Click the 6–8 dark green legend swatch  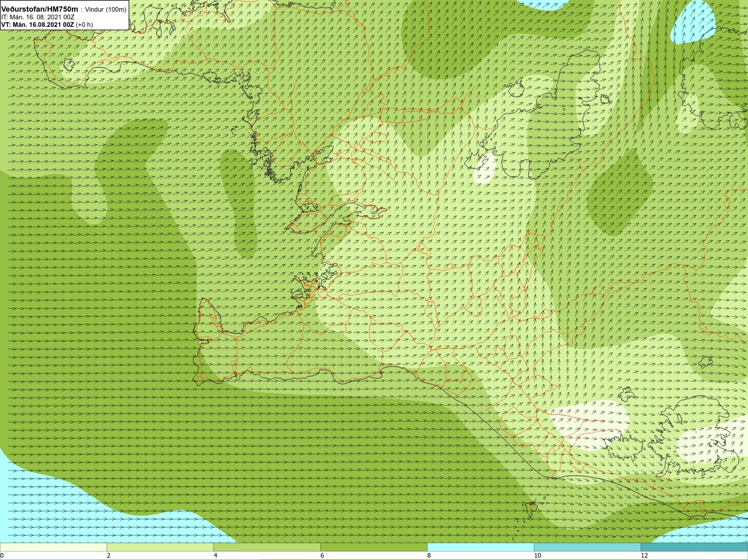pos(374,547)
